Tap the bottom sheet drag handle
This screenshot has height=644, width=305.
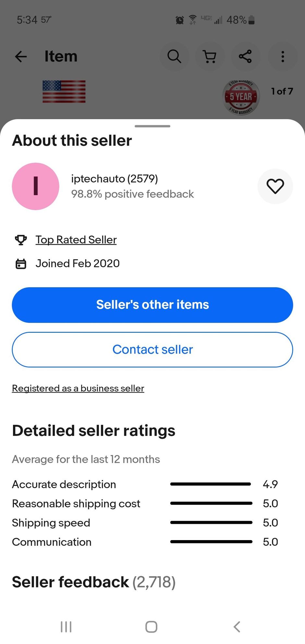[x=152, y=126]
